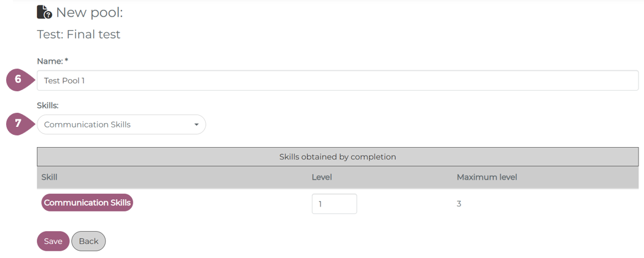This screenshot has width=644, height=258.
Task: Click the Skills field label
Action: pos(48,105)
